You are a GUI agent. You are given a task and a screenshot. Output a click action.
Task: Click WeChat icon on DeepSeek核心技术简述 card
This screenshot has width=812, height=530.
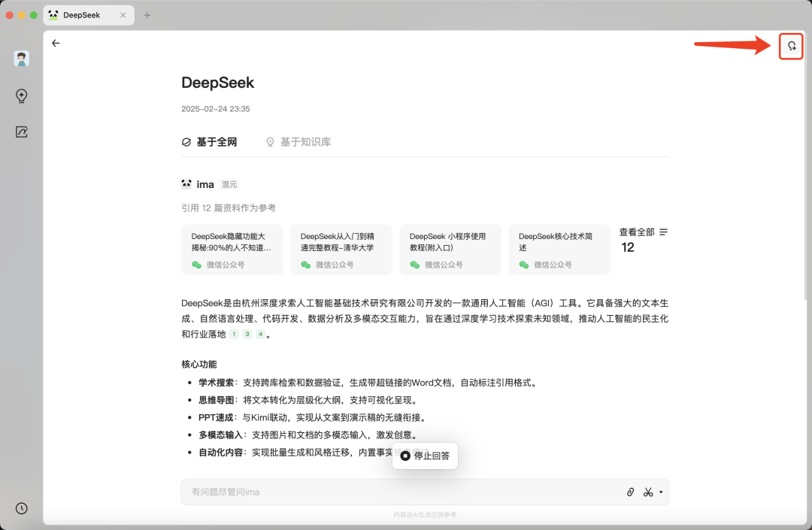point(524,265)
